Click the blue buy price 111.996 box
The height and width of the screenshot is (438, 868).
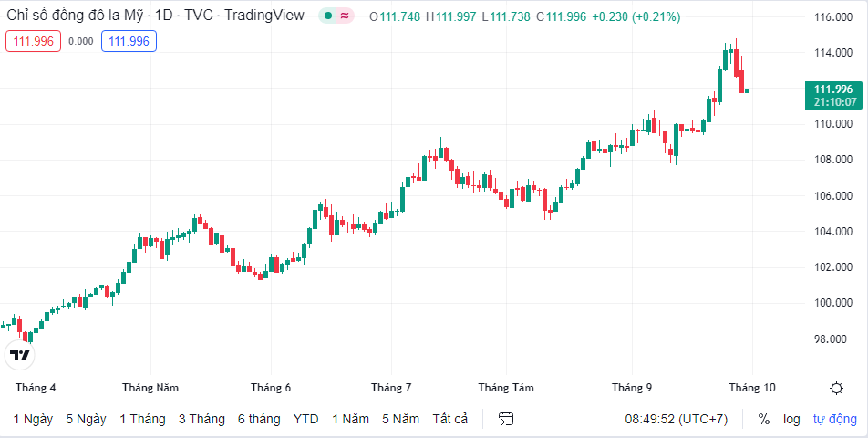129,41
